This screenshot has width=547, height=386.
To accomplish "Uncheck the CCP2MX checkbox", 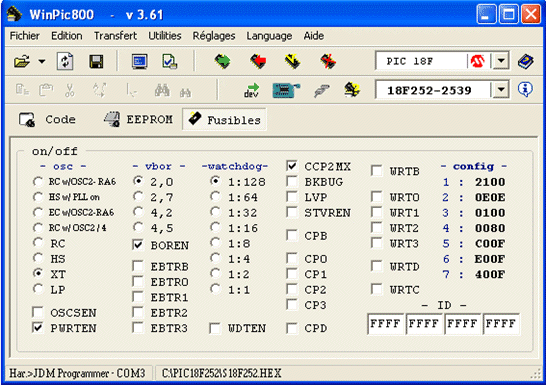I will point(292,166).
